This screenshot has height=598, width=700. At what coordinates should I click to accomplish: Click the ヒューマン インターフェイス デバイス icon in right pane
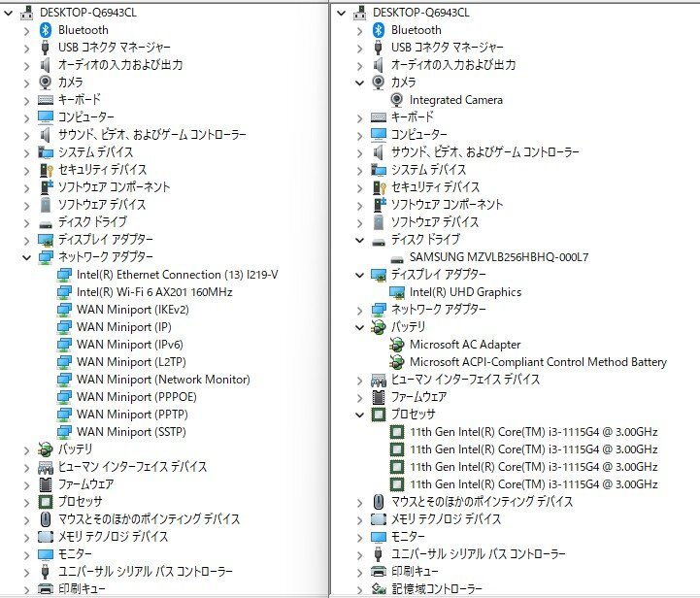pos(378,380)
